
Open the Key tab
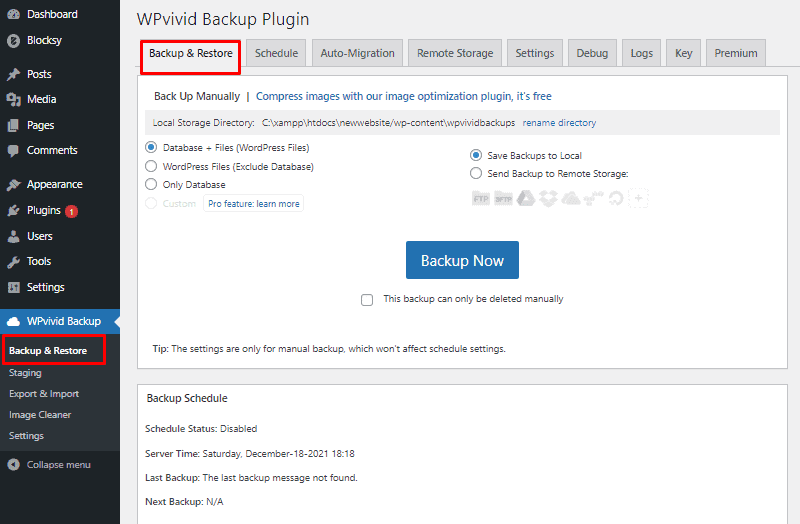pyautogui.click(x=684, y=53)
